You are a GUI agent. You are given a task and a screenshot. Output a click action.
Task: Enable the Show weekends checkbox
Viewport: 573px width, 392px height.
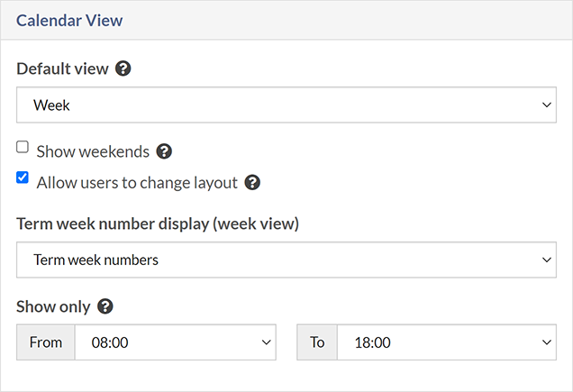(23, 147)
